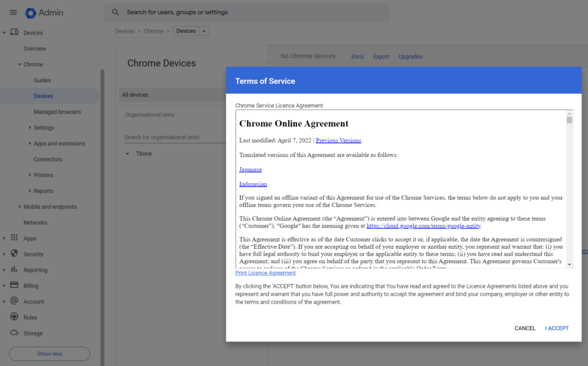Open Overview in the sidebar
The height and width of the screenshot is (366, 588).
[35, 48]
